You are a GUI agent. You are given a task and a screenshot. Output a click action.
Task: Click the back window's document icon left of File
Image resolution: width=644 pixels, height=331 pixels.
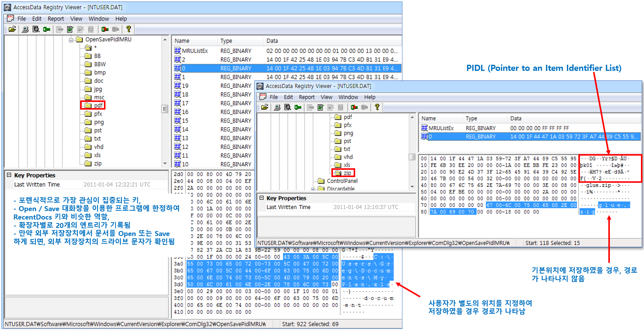pos(10,18)
